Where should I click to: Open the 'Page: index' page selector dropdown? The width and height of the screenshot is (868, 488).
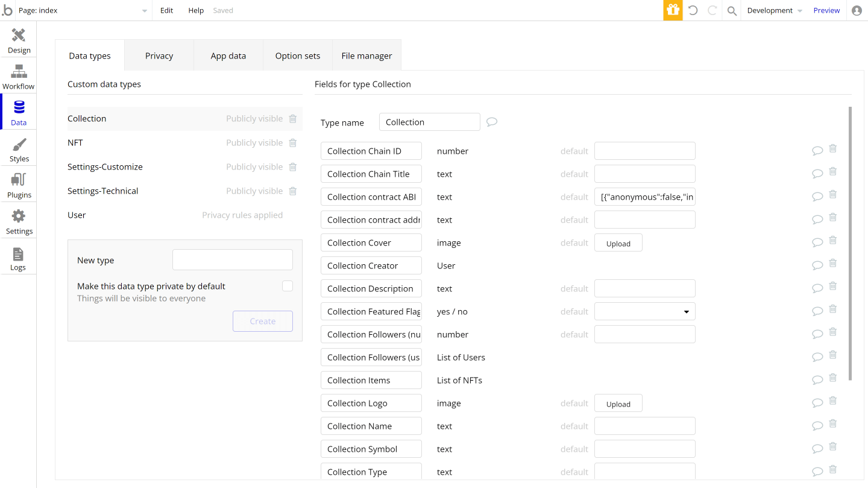(143, 10)
